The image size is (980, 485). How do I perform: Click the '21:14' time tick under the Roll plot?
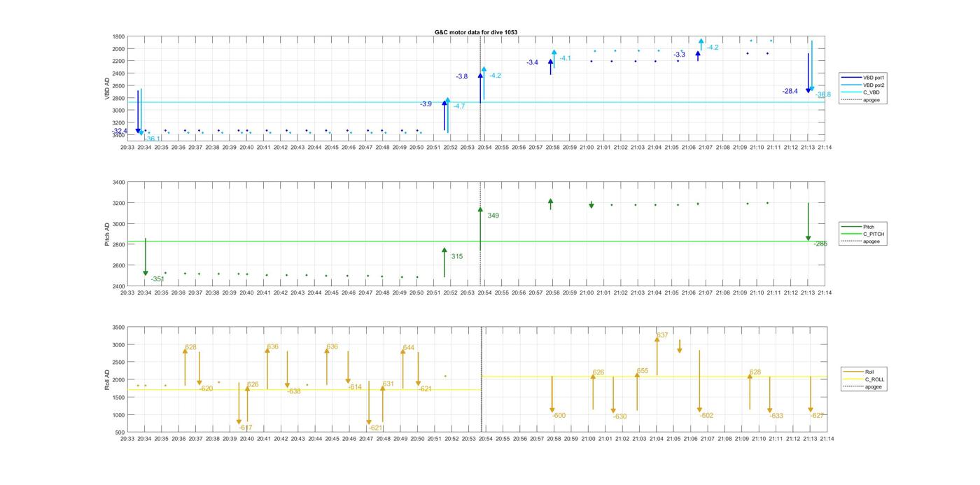(x=827, y=439)
